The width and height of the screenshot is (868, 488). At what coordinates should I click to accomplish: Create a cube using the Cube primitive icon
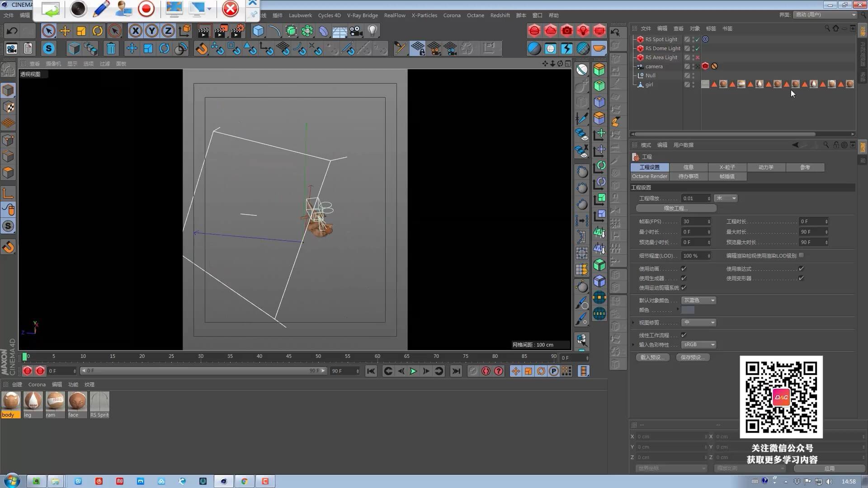point(258,31)
